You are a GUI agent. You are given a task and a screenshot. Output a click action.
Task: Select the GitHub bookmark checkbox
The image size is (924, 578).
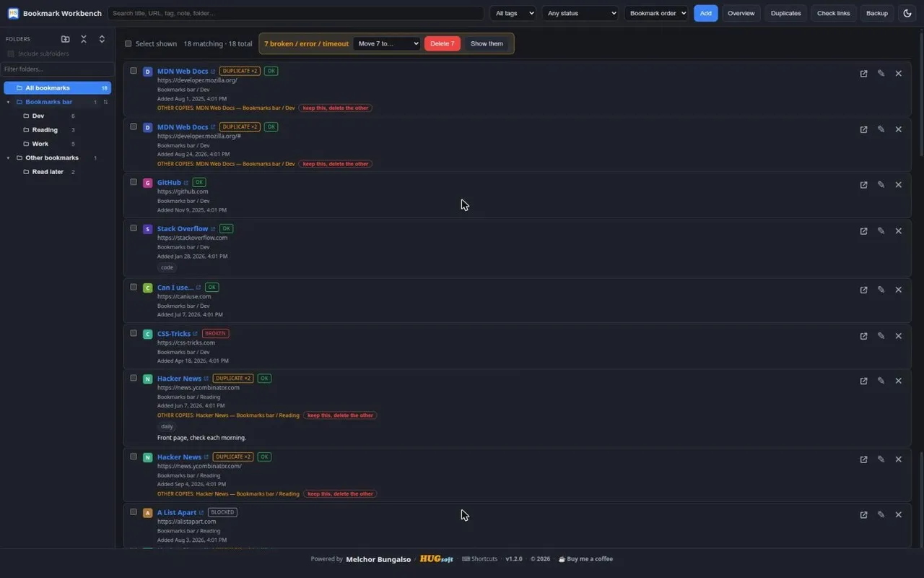coord(134,182)
